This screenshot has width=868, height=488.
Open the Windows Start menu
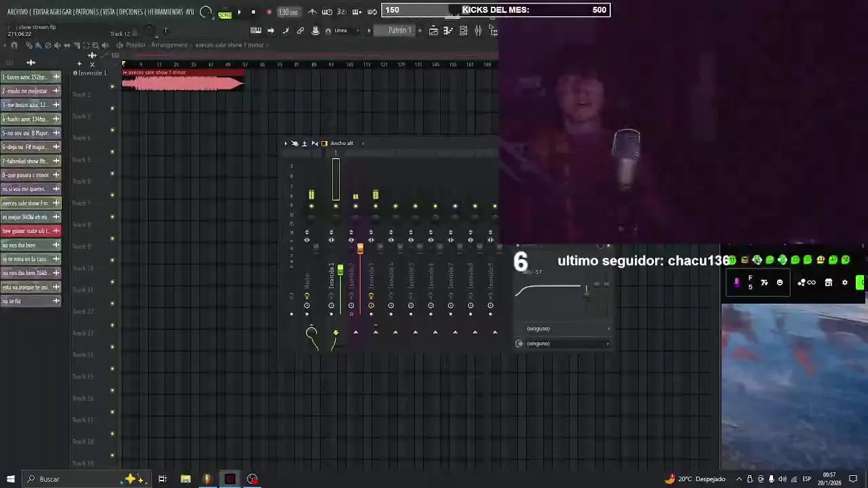[10, 479]
